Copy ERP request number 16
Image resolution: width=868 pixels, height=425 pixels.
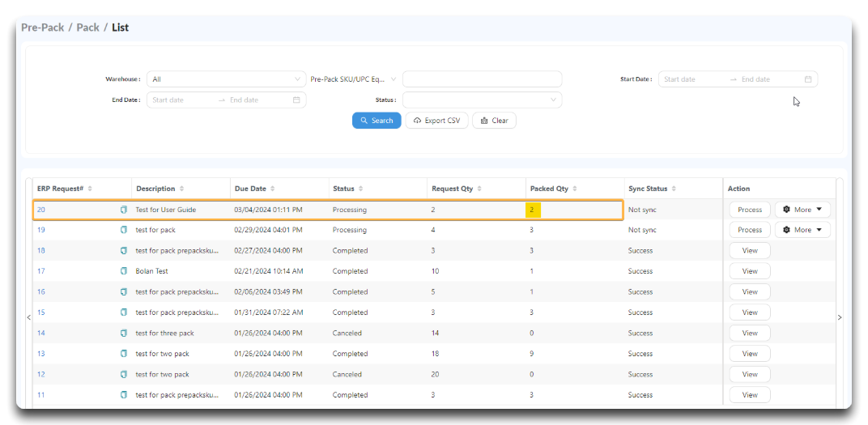click(x=123, y=291)
